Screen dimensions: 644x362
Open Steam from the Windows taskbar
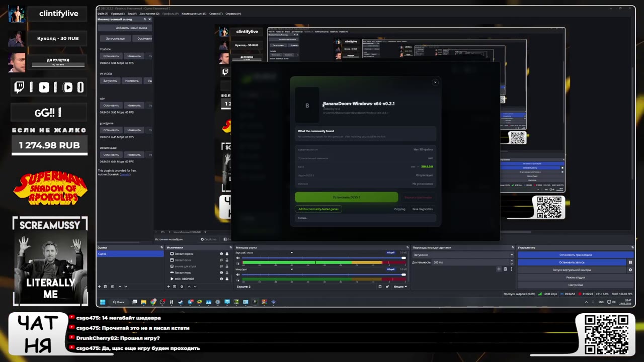pos(180,302)
